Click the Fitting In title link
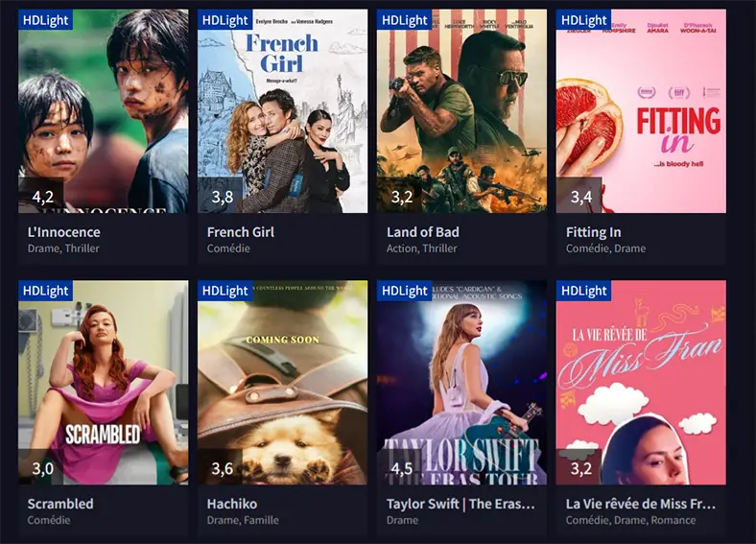The width and height of the screenshot is (756, 544). 594,232
